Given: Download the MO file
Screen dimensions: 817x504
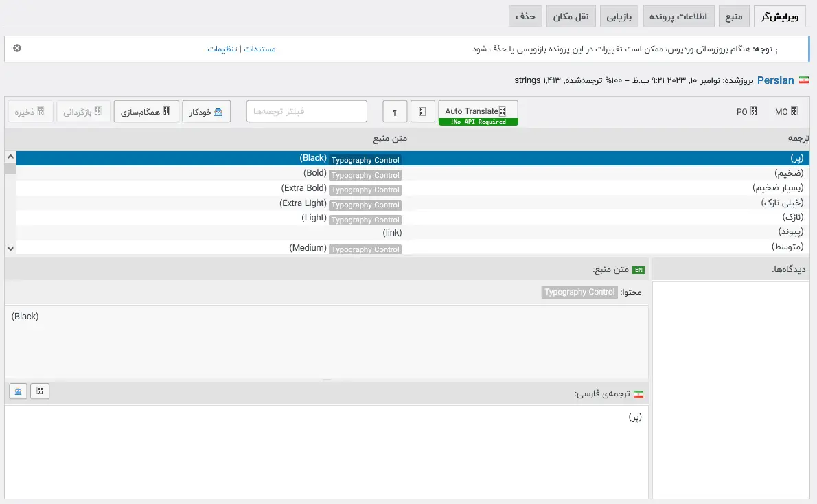Looking at the screenshot, I should [786, 111].
